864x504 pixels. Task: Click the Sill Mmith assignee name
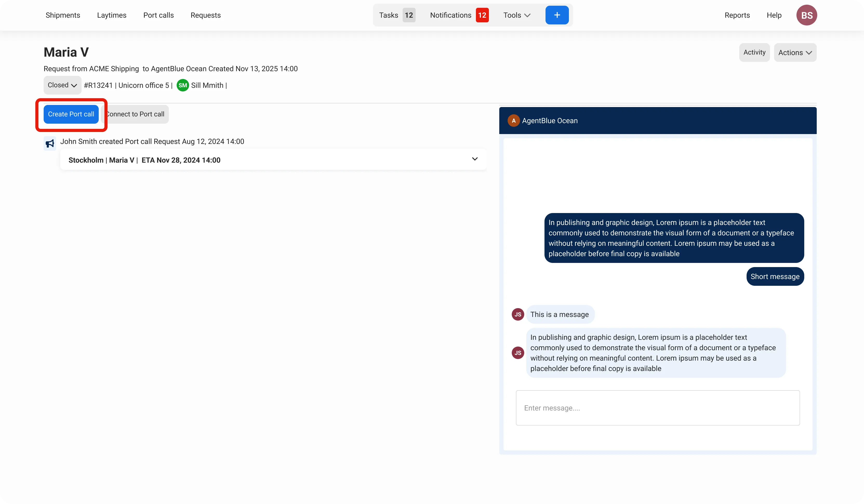coord(207,85)
